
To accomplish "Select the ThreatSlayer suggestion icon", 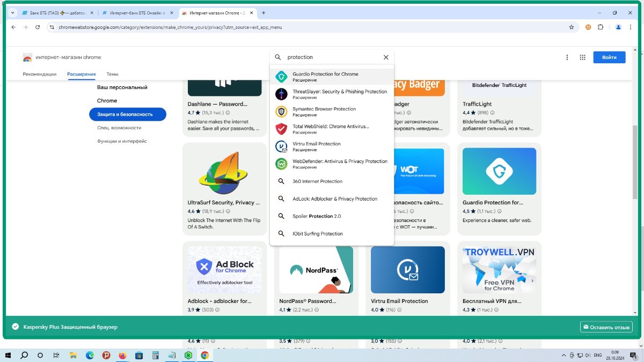I will click(x=281, y=94).
